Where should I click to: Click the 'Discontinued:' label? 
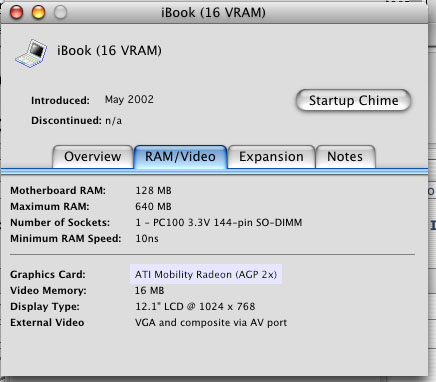(x=66, y=120)
